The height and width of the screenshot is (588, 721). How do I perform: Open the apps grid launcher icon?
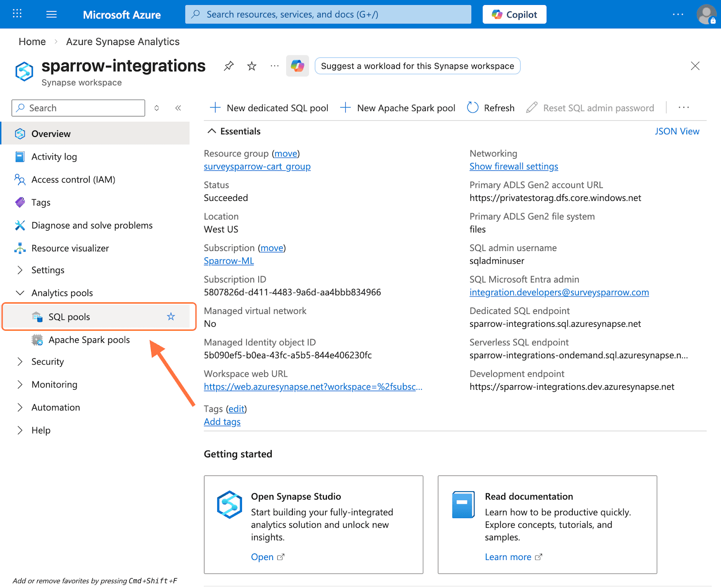tap(17, 14)
